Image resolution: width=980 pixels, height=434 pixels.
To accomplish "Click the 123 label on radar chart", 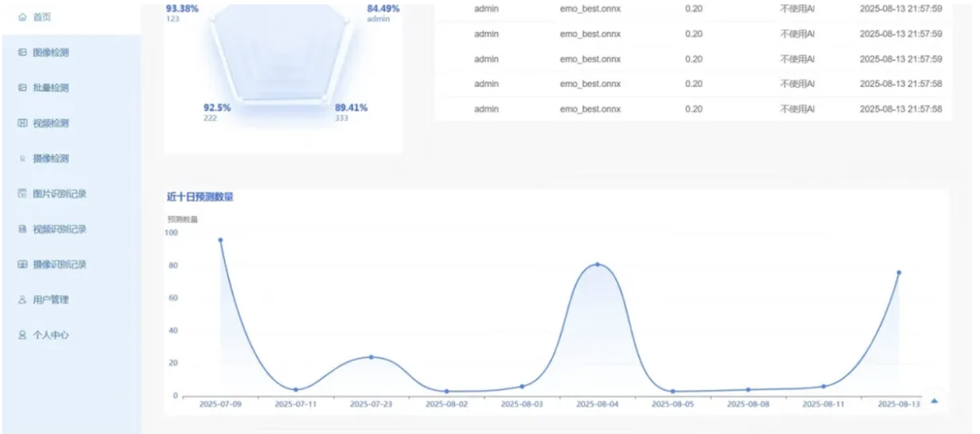I will point(172,19).
